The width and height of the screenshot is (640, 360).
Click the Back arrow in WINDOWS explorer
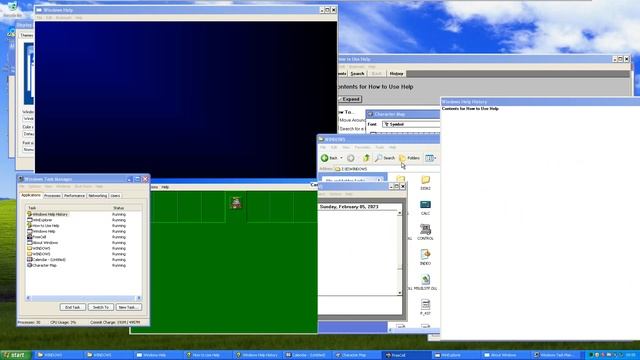pyautogui.click(x=325, y=158)
